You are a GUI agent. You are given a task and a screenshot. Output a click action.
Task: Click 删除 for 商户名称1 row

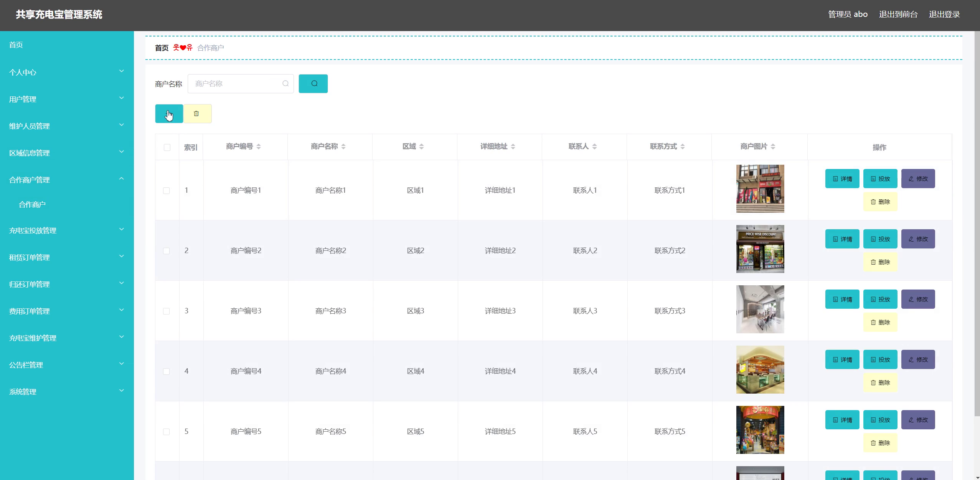point(880,202)
